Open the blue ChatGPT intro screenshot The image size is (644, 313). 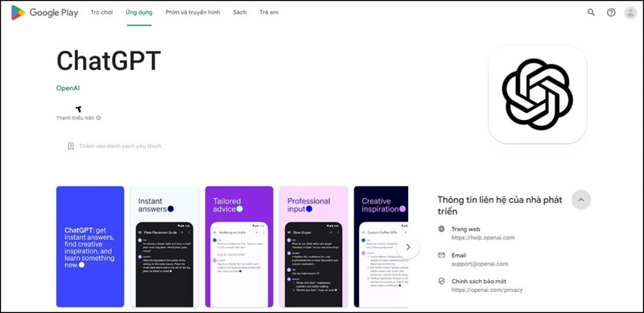point(90,246)
